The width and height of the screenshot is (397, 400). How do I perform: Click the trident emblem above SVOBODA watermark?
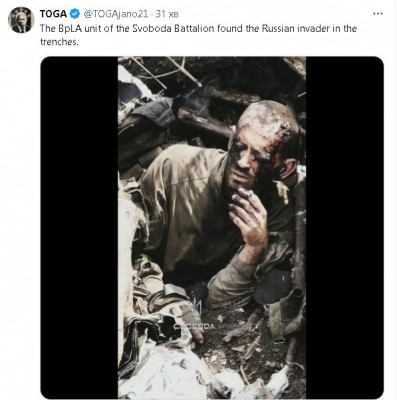click(x=194, y=307)
